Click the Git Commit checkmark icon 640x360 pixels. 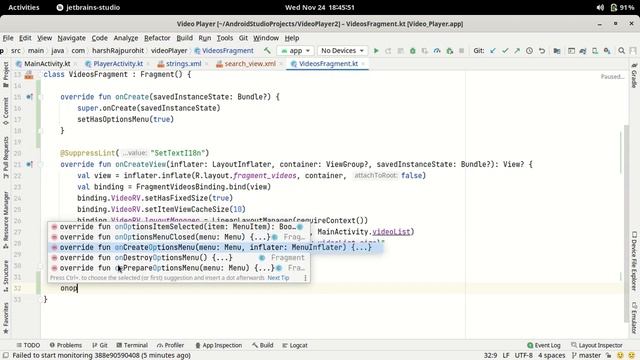(x=505, y=51)
